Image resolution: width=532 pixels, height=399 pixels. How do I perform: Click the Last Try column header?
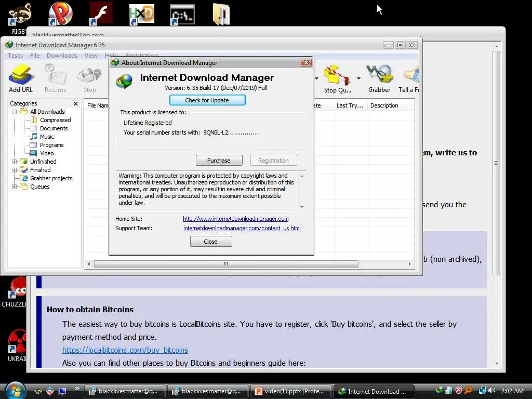pos(350,105)
